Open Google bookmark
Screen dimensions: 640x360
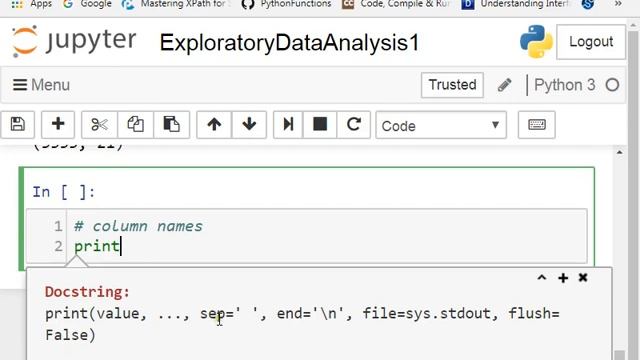click(88, 4)
